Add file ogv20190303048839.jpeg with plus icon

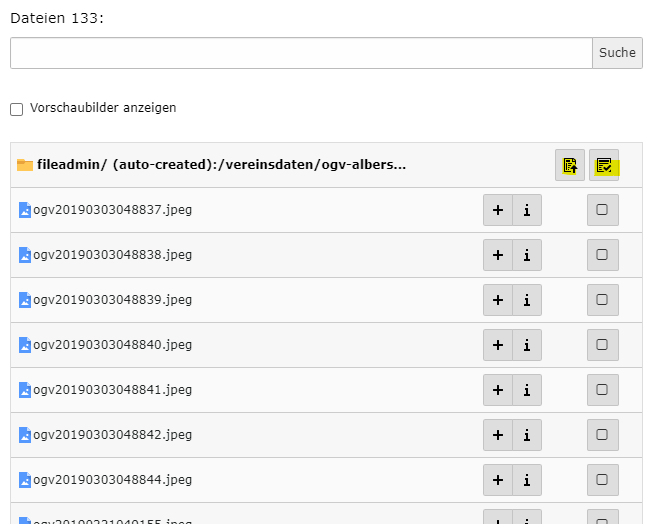tap(498, 300)
